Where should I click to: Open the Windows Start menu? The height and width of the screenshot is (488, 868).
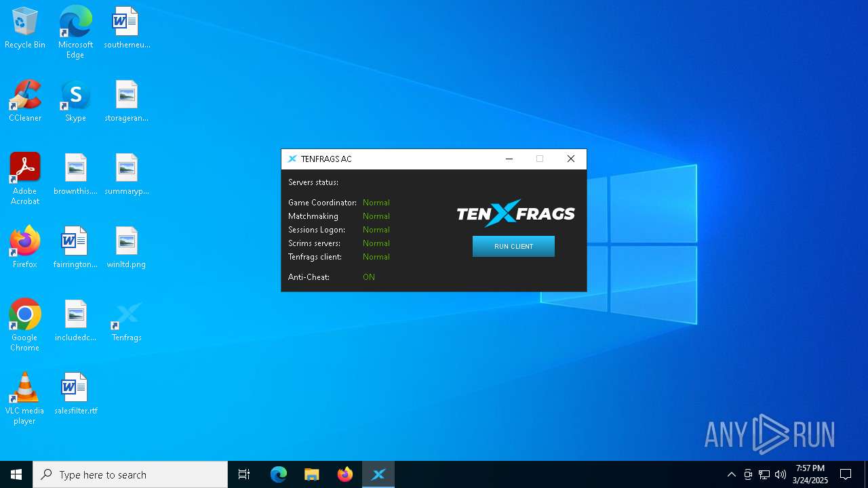tap(16, 474)
